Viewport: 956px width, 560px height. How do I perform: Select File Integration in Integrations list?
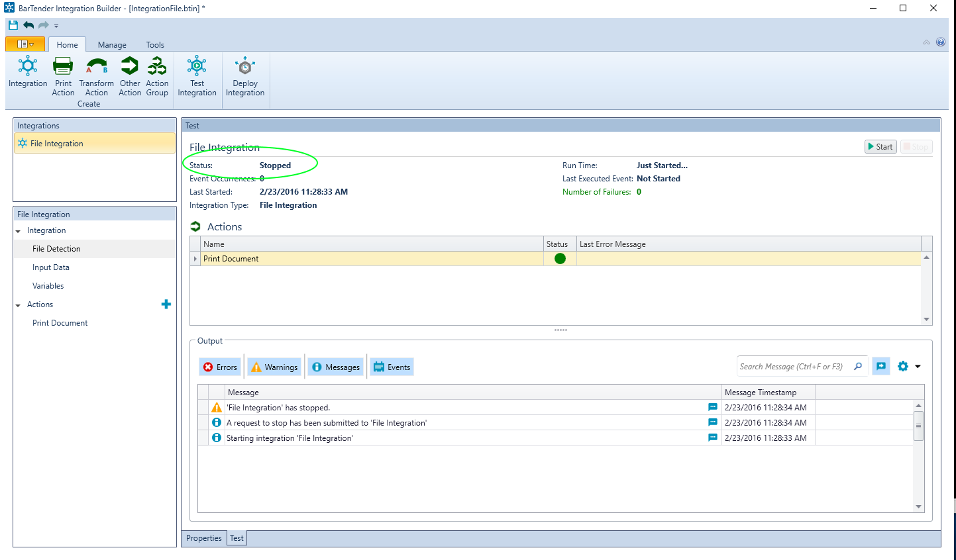95,143
